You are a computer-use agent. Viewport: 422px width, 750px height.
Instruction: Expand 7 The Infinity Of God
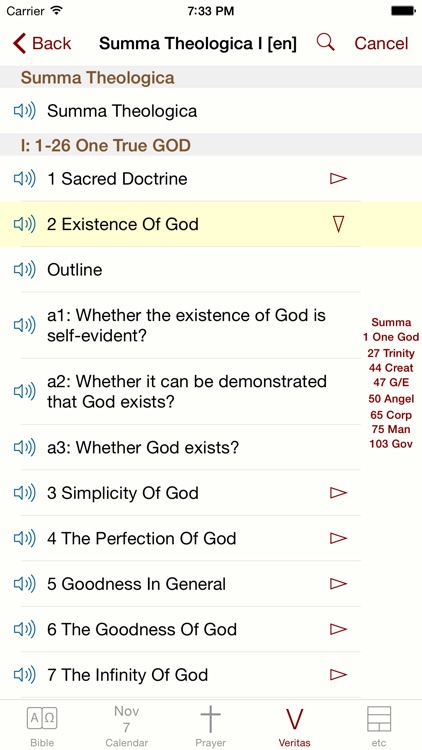click(338, 674)
